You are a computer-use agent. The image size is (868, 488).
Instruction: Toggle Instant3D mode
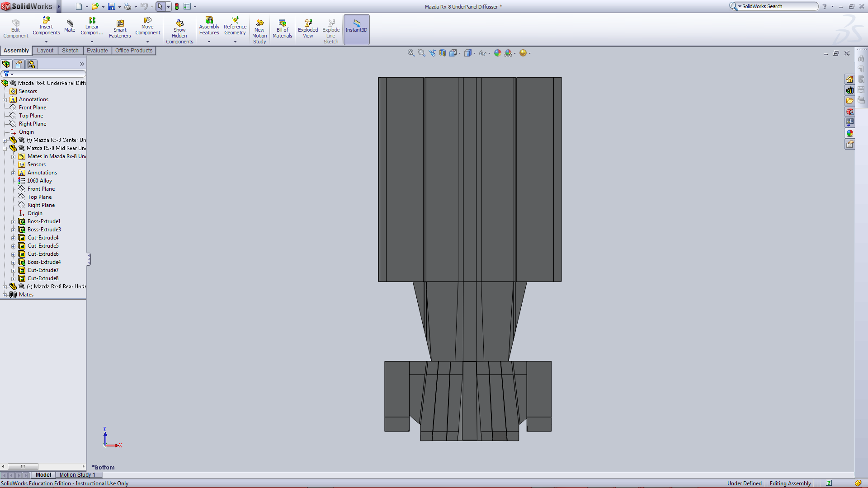click(356, 29)
